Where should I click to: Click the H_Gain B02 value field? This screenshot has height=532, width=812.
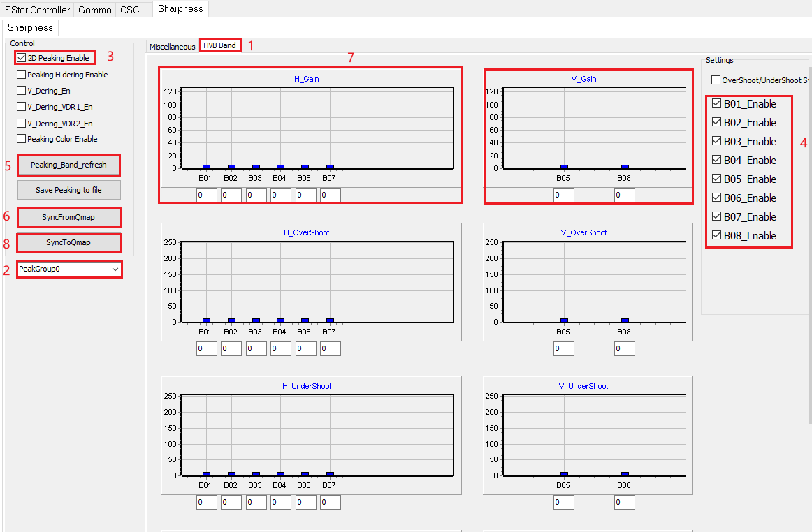[231, 195]
